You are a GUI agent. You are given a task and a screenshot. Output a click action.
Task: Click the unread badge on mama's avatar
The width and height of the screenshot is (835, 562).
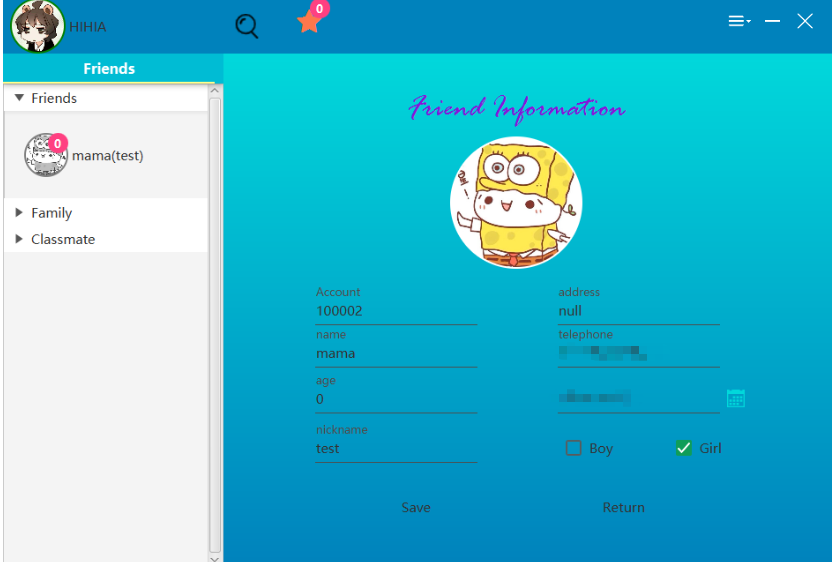[58, 143]
